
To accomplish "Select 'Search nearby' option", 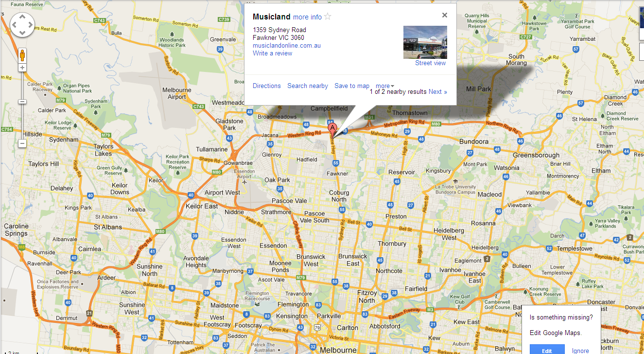I will (x=308, y=86).
